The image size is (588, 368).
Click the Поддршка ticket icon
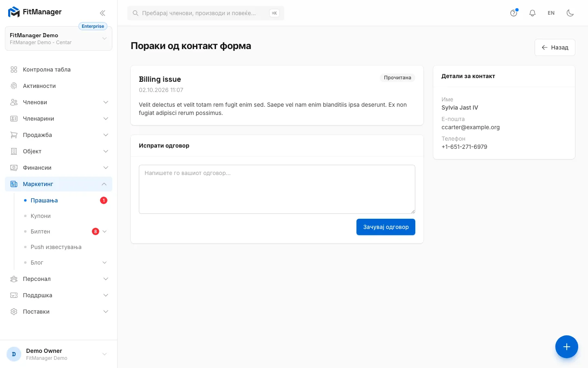pyautogui.click(x=14, y=295)
